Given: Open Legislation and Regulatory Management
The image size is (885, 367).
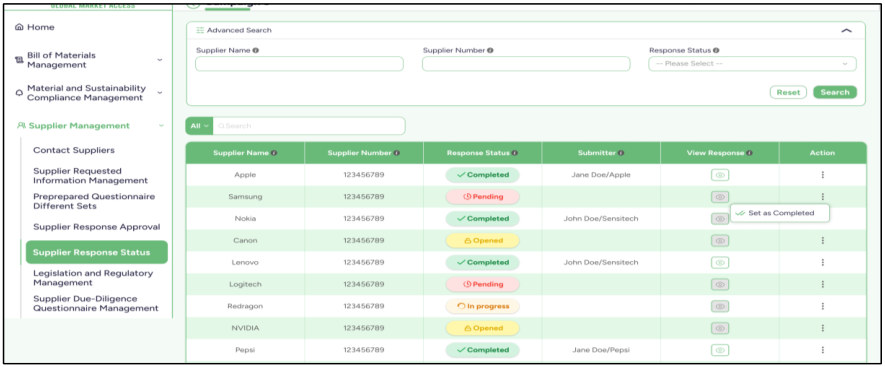Looking at the screenshot, I should click(93, 278).
